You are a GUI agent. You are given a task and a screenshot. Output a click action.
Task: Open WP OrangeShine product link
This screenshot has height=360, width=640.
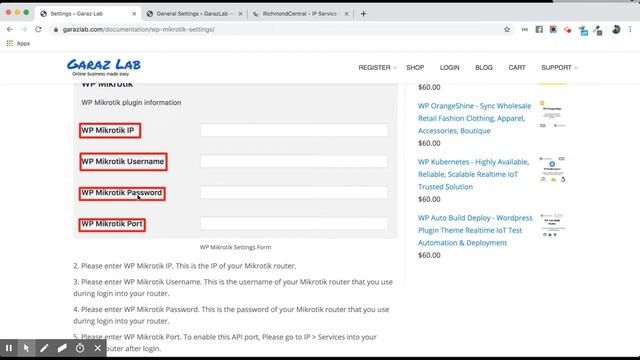tap(474, 118)
